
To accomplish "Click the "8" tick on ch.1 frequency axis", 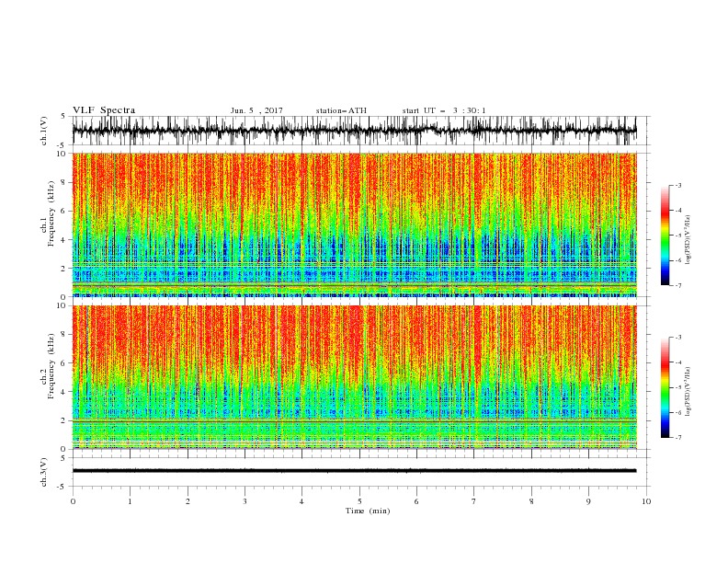I will pyautogui.click(x=63, y=182).
